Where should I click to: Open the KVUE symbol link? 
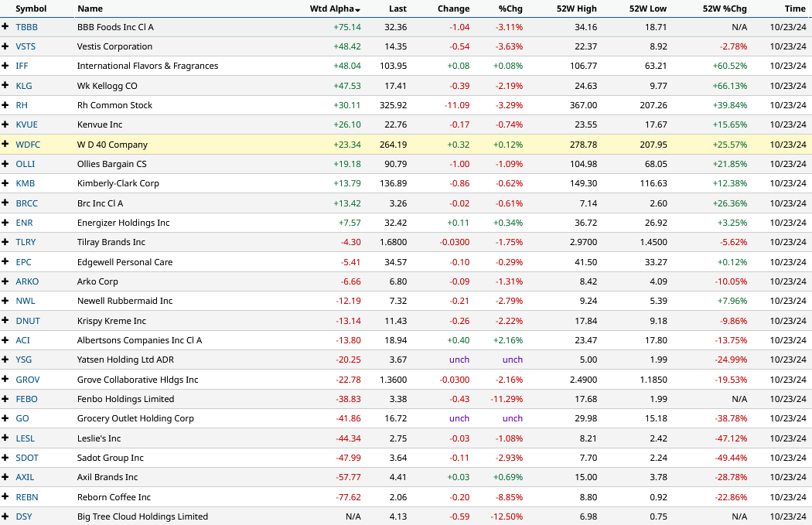[26, 124]
